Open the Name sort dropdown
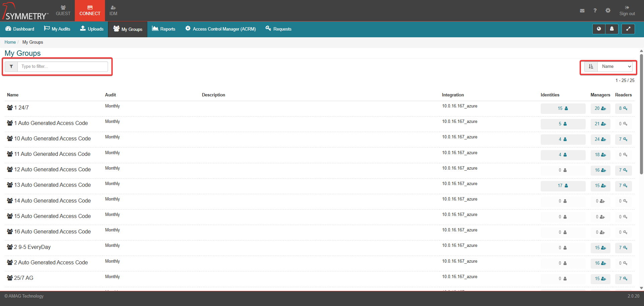644x306 pixels. coord(615,67)
